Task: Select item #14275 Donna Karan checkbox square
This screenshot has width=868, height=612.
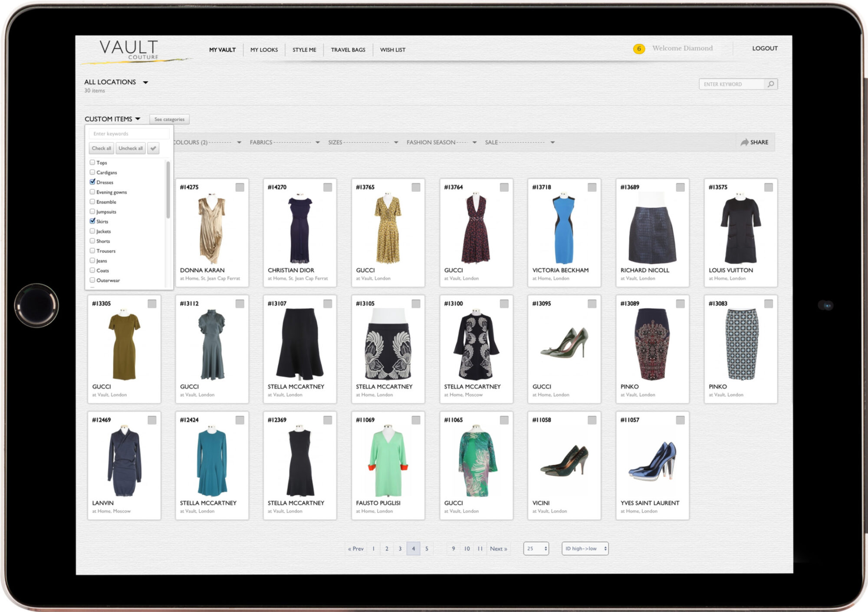Action: pos(240,187)
